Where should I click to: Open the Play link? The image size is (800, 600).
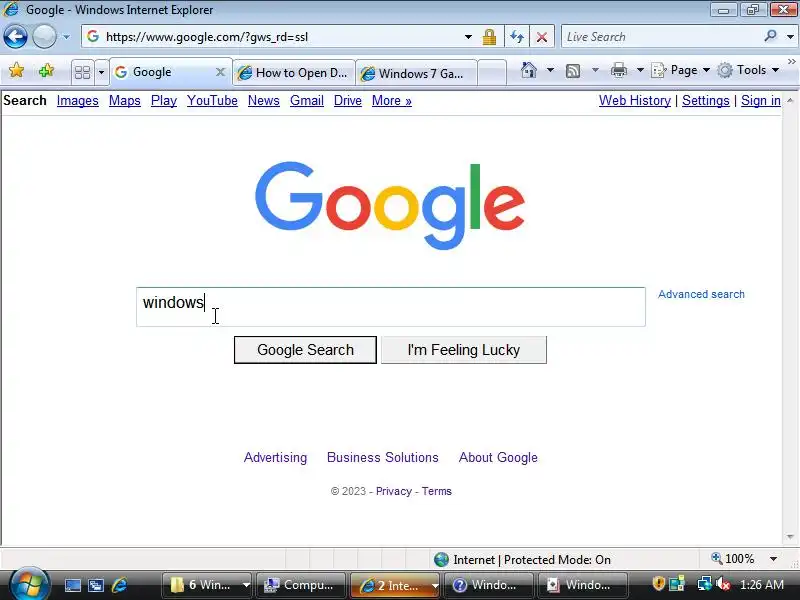click(x=164, y=101)
